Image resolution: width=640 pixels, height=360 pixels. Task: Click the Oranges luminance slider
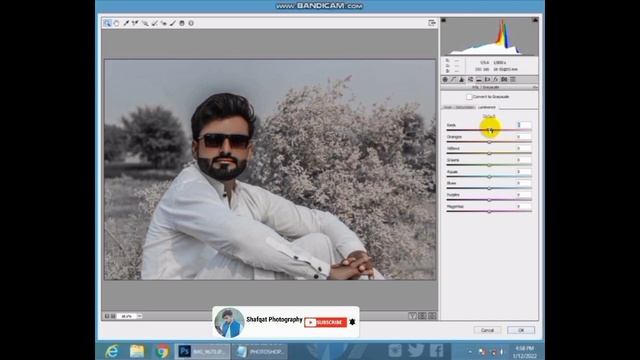click(x=489, y=142)
